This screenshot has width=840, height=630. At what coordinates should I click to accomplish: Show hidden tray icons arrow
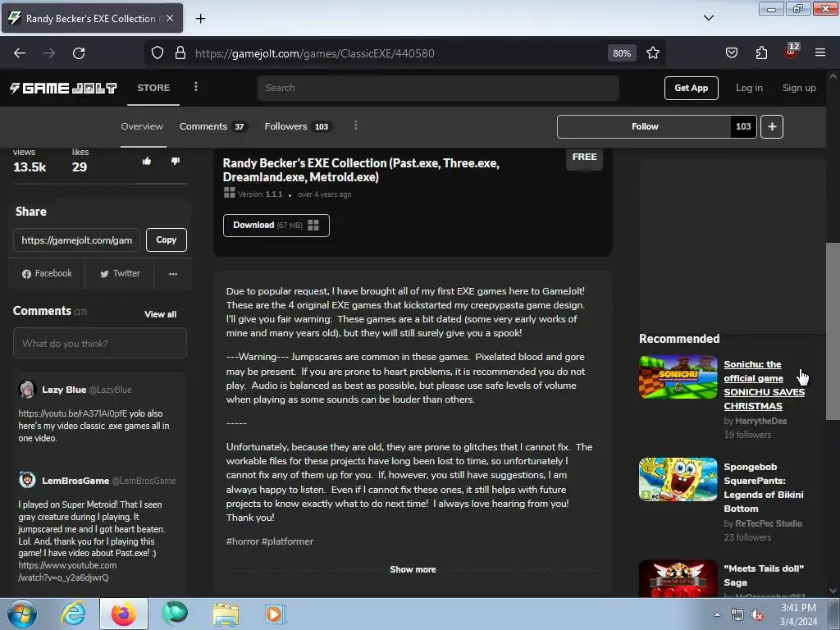[x=717, y=615]
